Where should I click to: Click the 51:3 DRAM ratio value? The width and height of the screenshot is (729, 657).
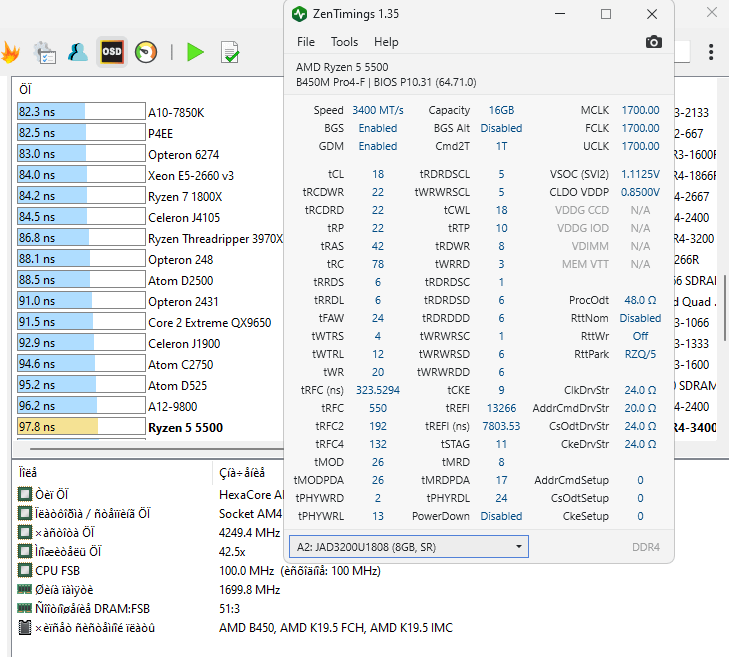coord(229,609)
